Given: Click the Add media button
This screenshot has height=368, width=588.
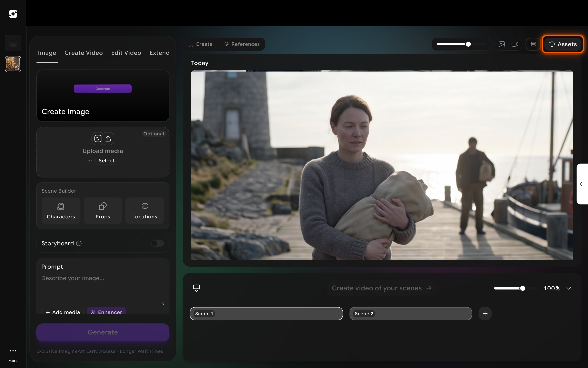Looking at the screenshot, I should [62, 311].
